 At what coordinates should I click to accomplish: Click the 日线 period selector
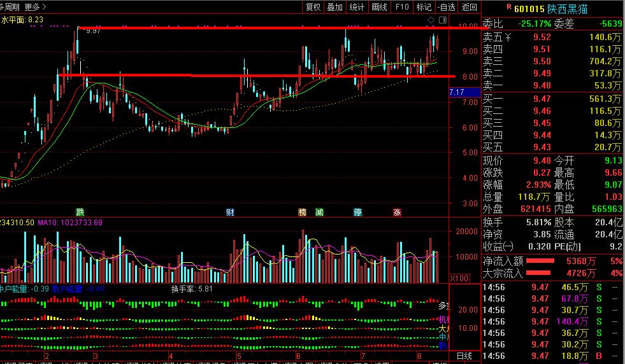[464, 356]
